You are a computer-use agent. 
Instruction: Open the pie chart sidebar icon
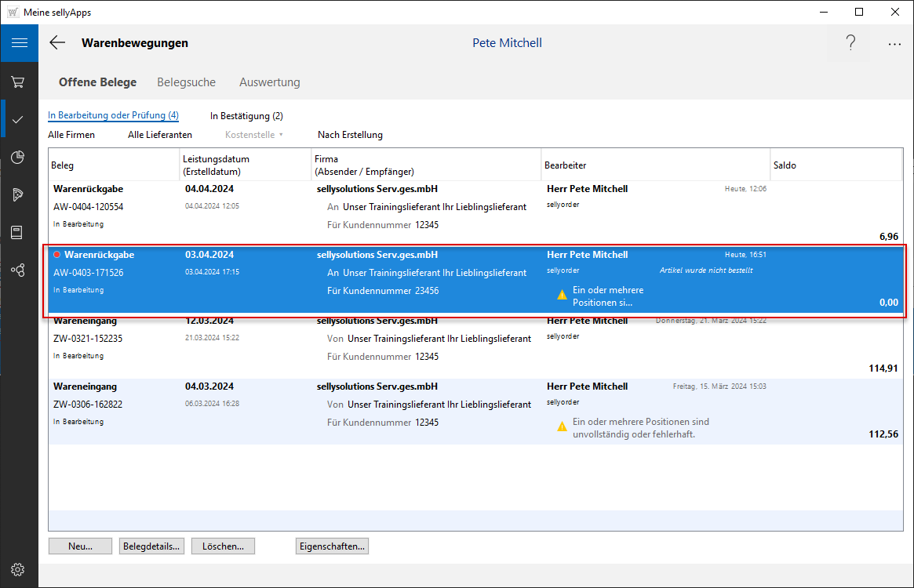[x=19, y=157]
